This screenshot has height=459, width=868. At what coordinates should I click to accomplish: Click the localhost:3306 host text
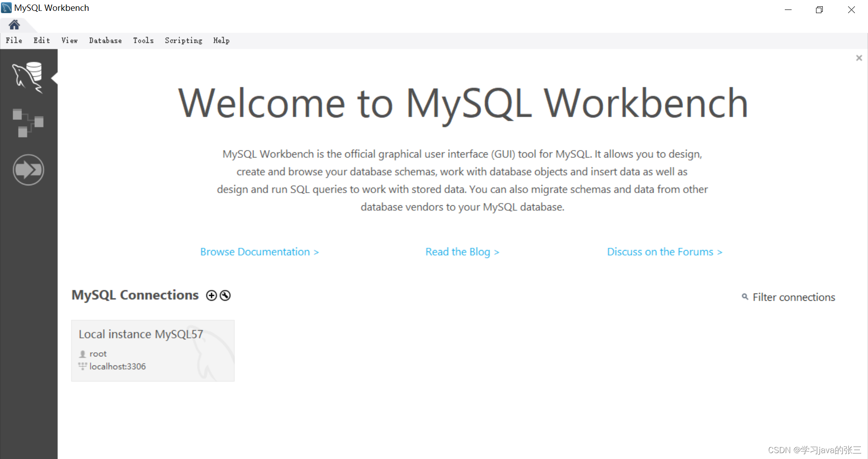coord(118,366)
